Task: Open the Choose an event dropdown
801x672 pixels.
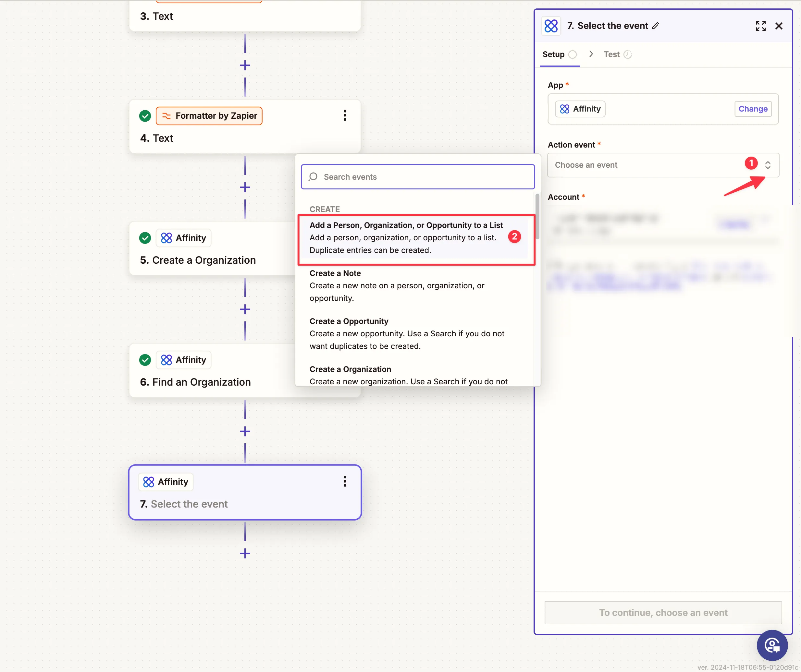Action: (663, 165)
